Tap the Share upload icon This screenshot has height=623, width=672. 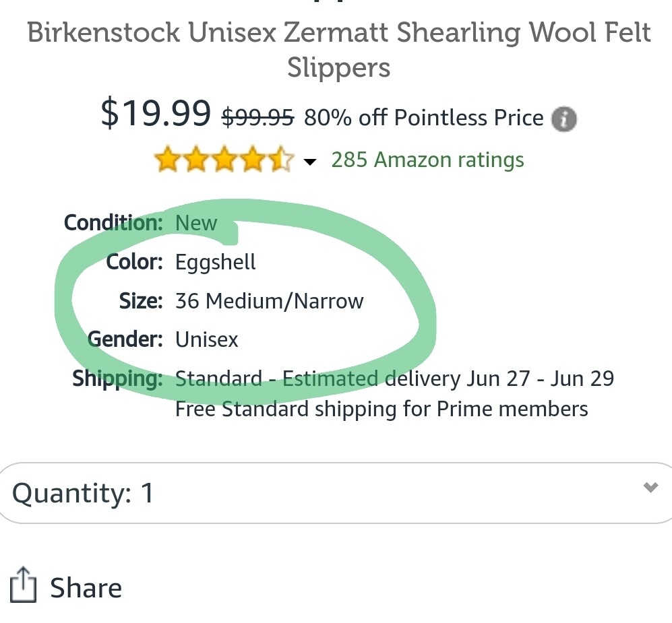click(x=22, y=585)
